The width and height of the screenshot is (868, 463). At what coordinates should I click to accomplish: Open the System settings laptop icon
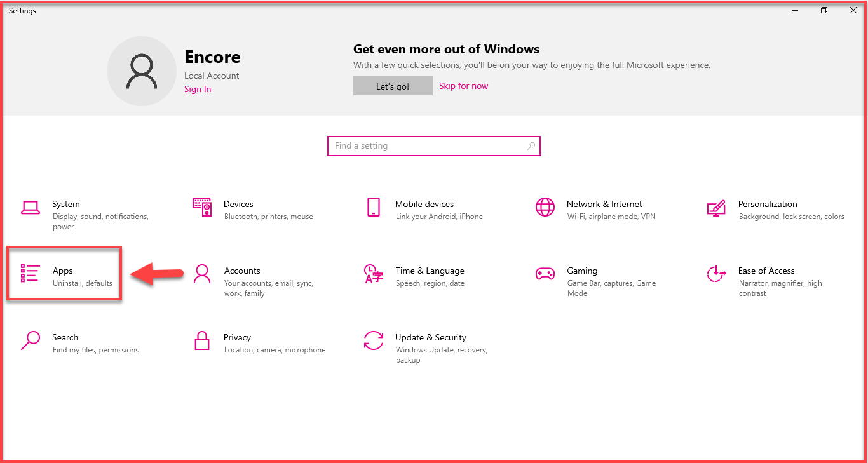click(x=31, y=208)
